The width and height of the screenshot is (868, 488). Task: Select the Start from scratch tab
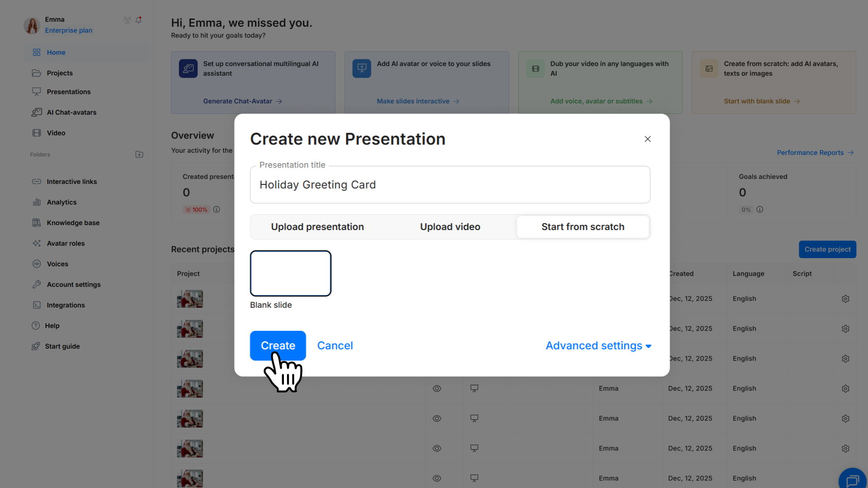point(583,227)
